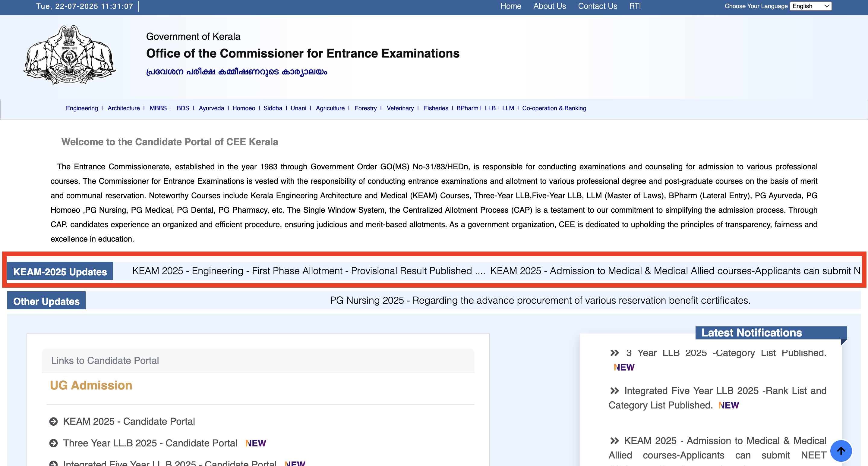Open the RTI menu item
The height and width of the screenshot is (466, 868).
635,6
